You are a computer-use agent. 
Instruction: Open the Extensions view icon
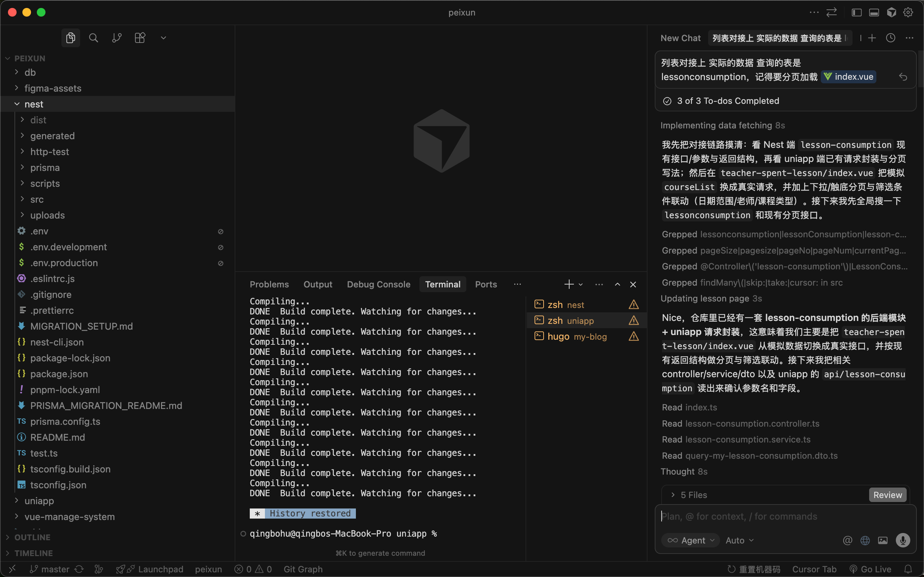point(140,38)
